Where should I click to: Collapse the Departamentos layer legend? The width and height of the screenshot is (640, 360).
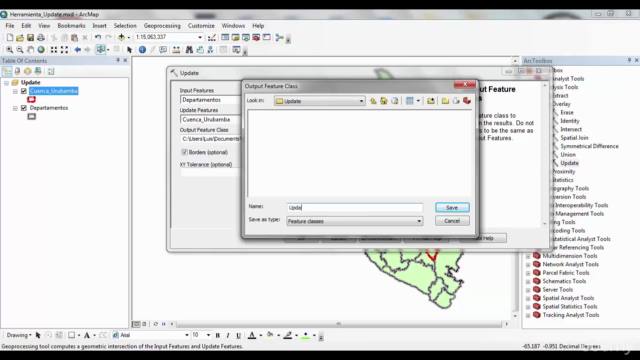pos(15,108)
